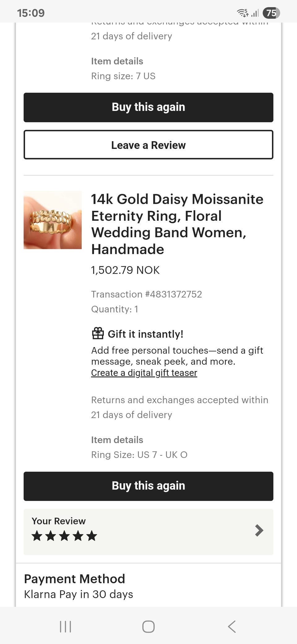This screenshot has height=644, width=297.
Task: Open the 14k Gold Daisy Moissanite ring title
Action: tap(177, 224)
